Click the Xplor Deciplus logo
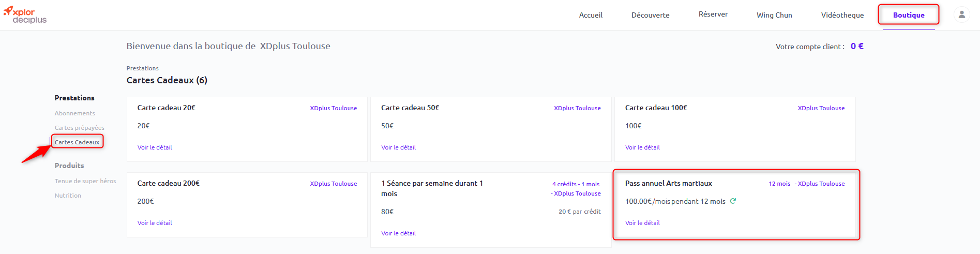This screenshot has width=980, height=254. pyautogui.click(x=25, y=15)
